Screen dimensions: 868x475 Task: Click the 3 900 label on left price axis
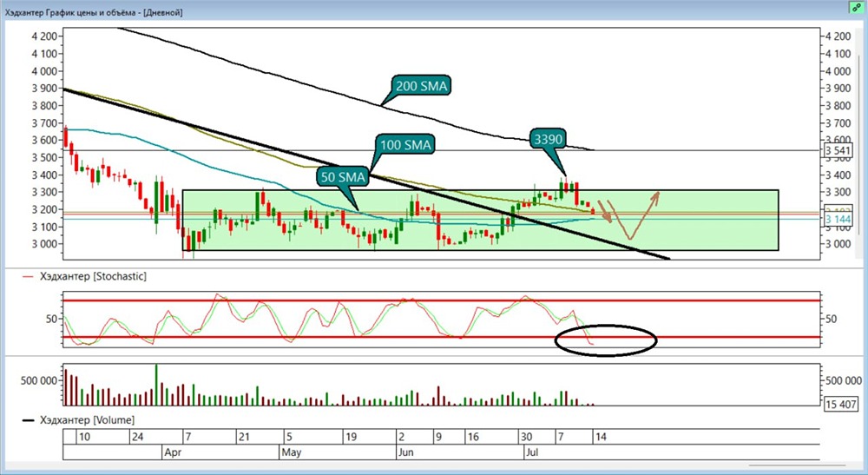pos(44,89)
